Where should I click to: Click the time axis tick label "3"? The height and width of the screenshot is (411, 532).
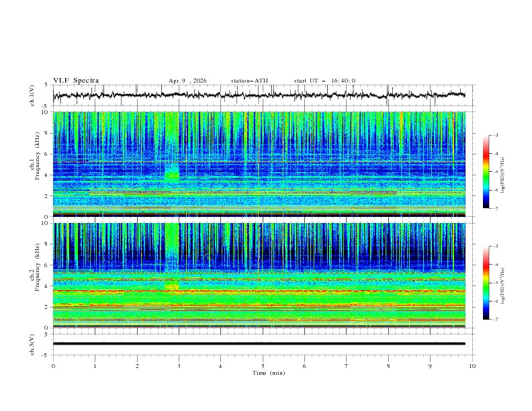[179, 366]
